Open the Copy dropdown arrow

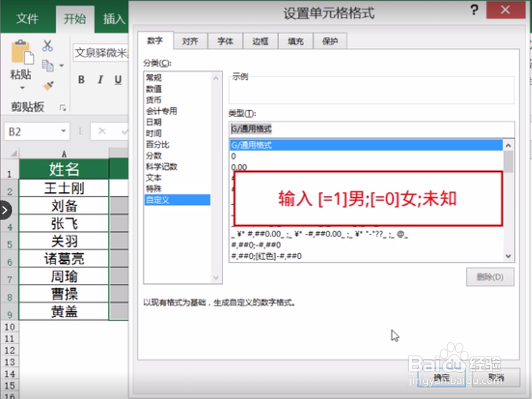coord(61,65)
